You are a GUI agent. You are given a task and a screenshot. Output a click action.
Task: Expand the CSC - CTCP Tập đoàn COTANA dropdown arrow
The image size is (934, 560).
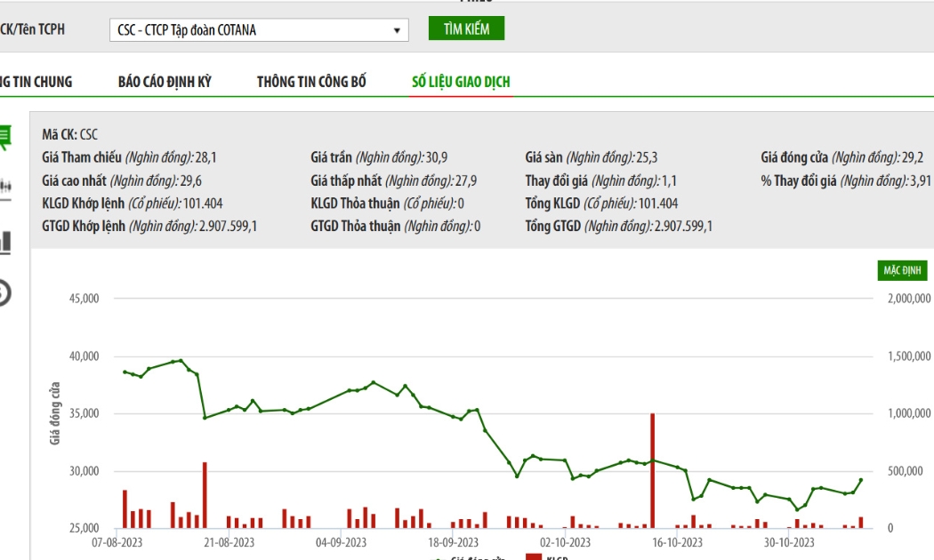tap(397, 30)
